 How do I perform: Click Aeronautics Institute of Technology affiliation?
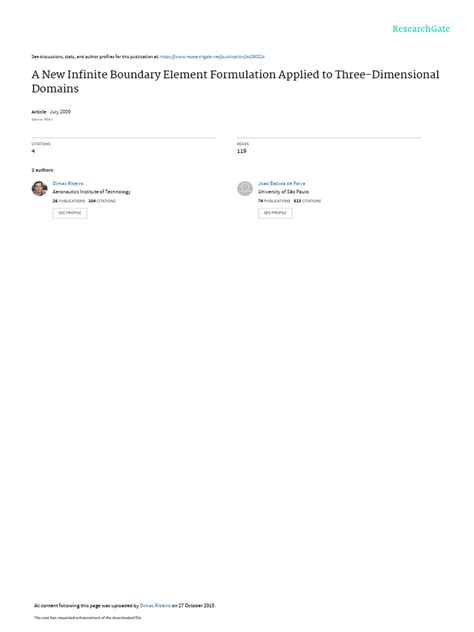pos(91,192)
